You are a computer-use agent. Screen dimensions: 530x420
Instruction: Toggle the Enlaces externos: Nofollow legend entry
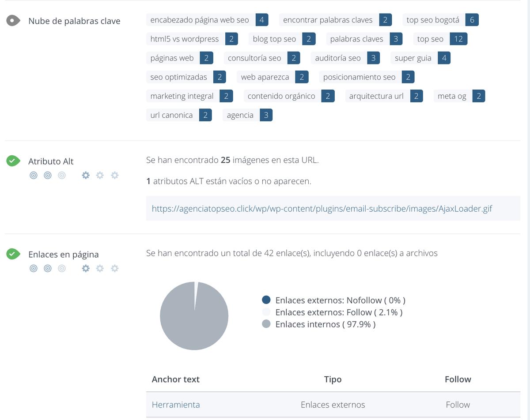click(x=340, y=300)
